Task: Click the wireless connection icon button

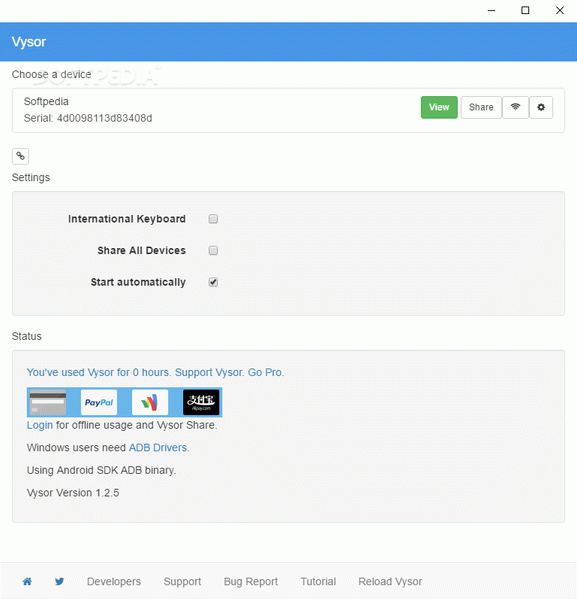Action: (x=515, y=107)
